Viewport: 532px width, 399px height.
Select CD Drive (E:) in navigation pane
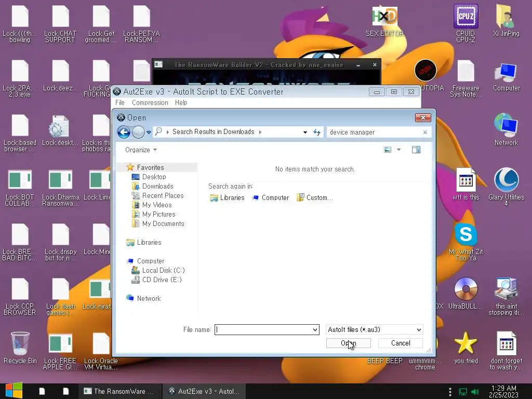coord(162,280)
